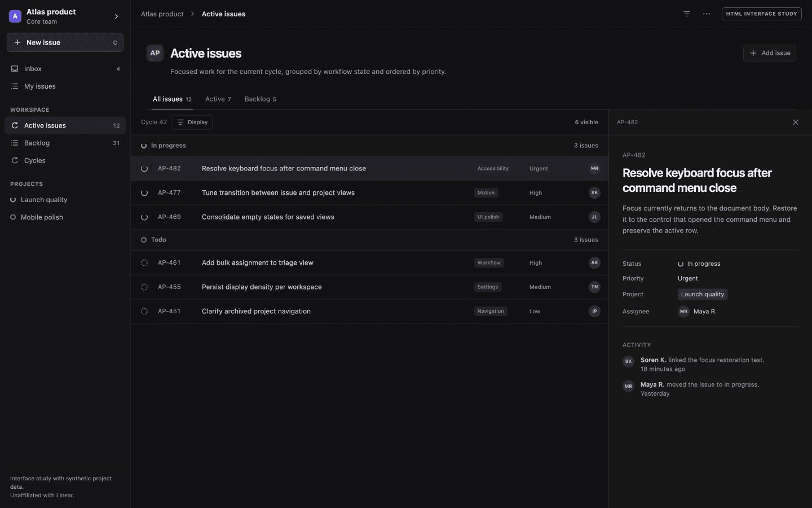Open Cycles in the sidebar
The width and height of the screenshot is (812, 508).
pos(65,160)
